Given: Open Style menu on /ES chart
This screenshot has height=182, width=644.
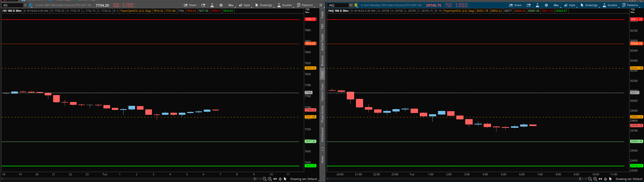Looking at the screenshot, I should point(245,5).
